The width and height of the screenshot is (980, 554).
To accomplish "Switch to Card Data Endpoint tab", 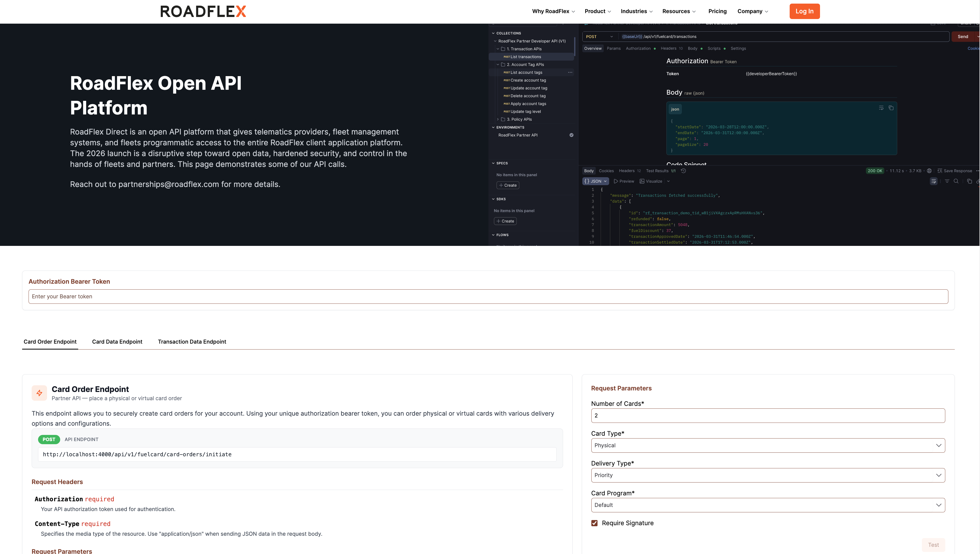I will pos(117,342).
